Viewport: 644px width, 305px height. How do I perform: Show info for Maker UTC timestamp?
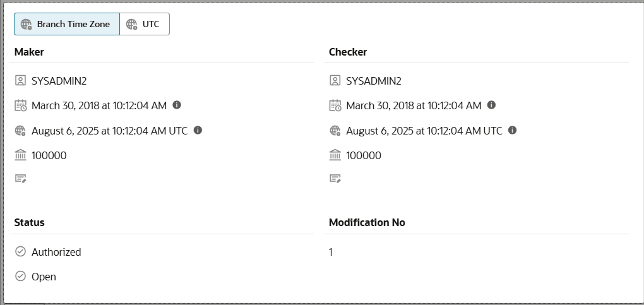click(x=198, y=130)
